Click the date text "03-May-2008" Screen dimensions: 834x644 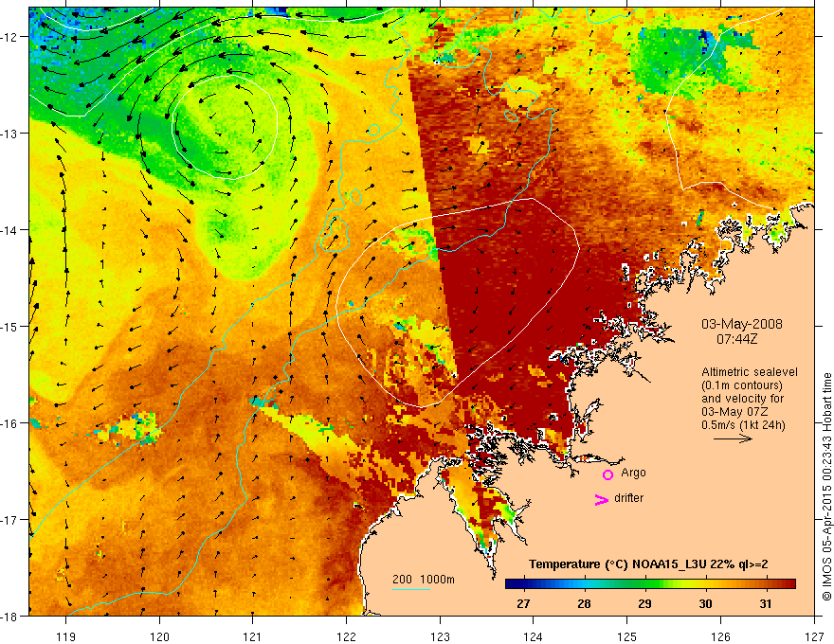pyautogui.click(x=741, y=324)
